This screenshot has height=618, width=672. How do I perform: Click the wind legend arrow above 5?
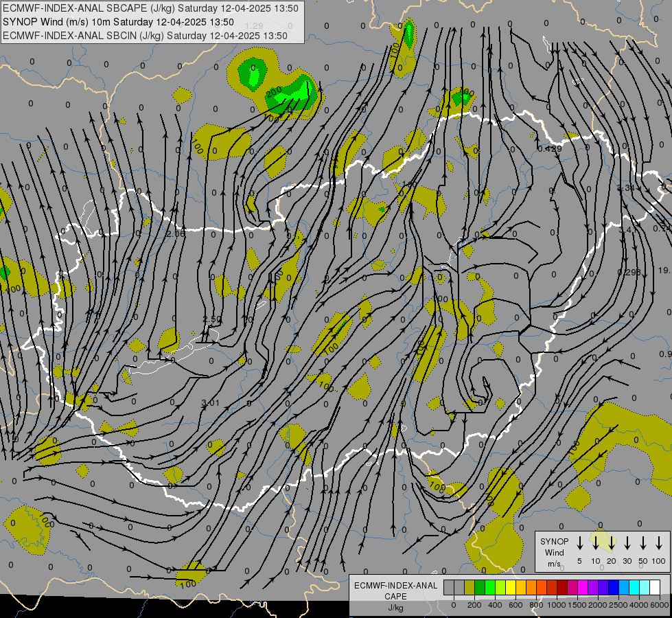click(x=579, y=542)
